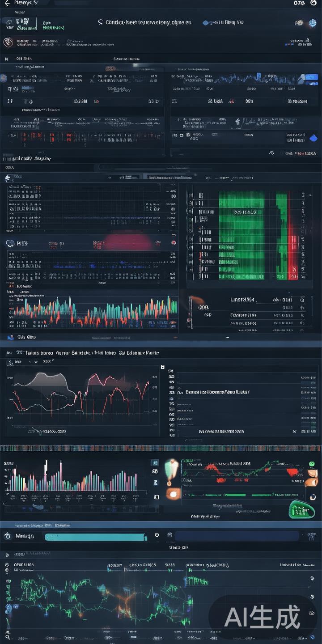The width and height of the screenshot is (322, 644).
Task: Click the orange rounded icon below the green shield
Action: pyautogui.click(x=173, y=494)
